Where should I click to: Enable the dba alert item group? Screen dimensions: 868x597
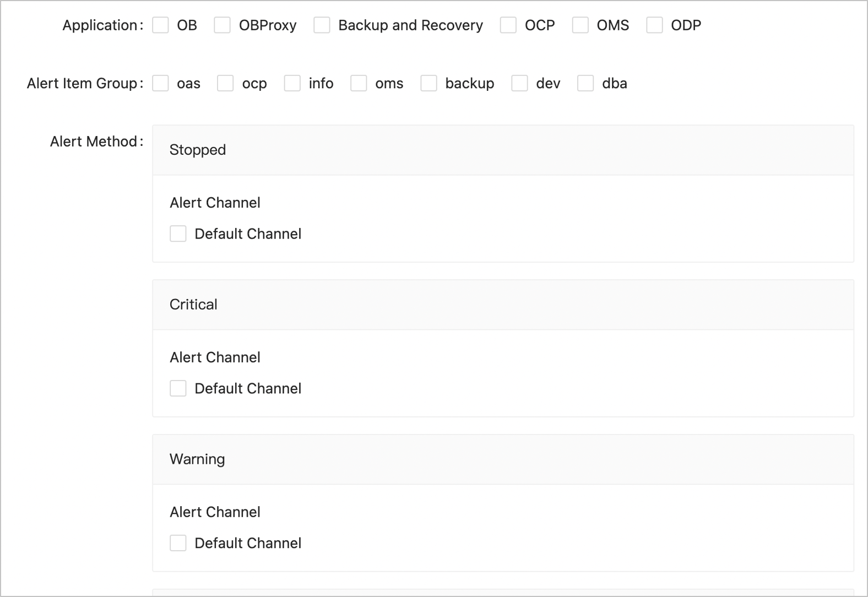pyautogui.click(x=585, y=83)
